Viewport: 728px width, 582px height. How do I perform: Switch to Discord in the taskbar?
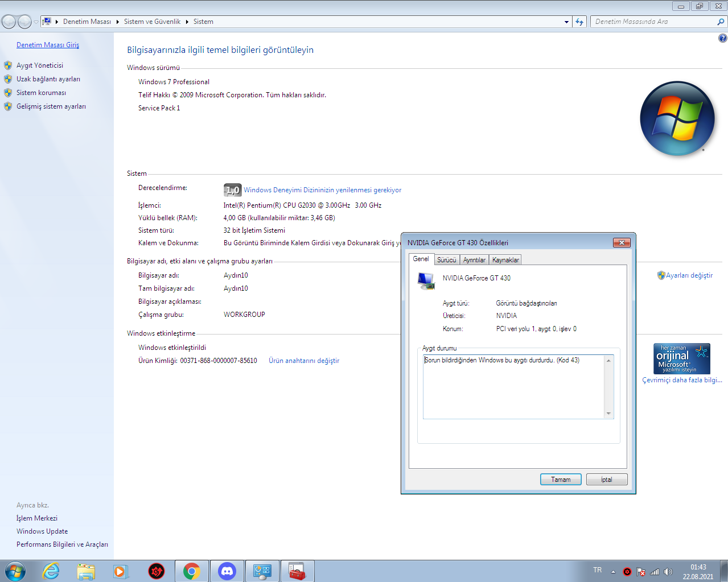point(227,571)
